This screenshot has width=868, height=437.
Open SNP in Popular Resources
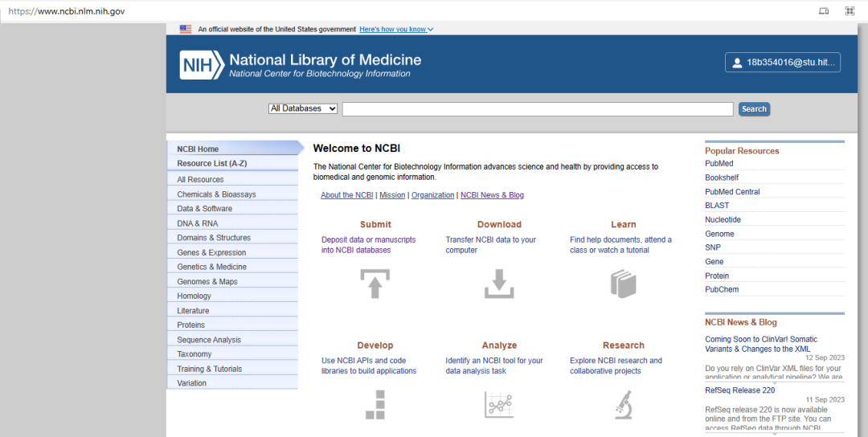pyautogui.click(x=713, y=247)
